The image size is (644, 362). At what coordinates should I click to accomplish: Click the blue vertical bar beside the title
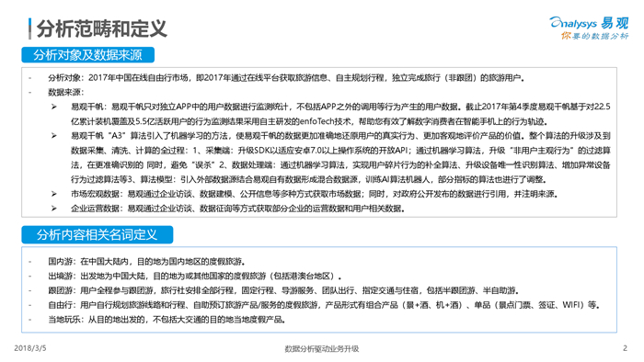29,28
